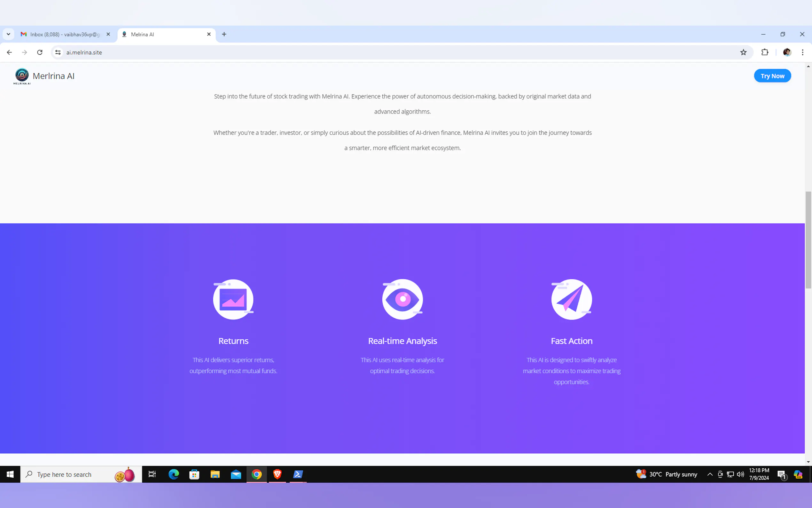Viewport: 812px width, 508px height.
Task: Click the page vertical scrollbar thumb
Action: point(808,239)
